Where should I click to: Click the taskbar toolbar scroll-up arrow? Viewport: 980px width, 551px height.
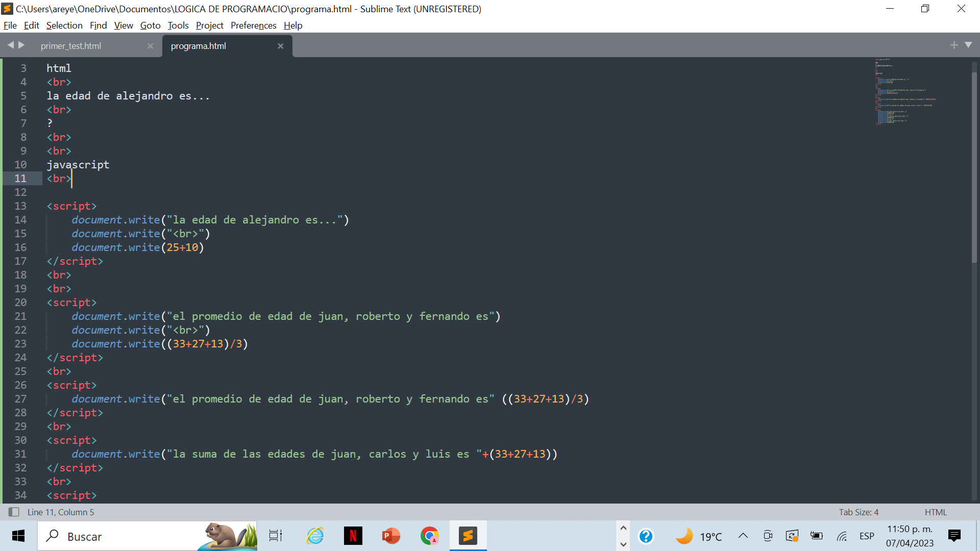(623, 528)
